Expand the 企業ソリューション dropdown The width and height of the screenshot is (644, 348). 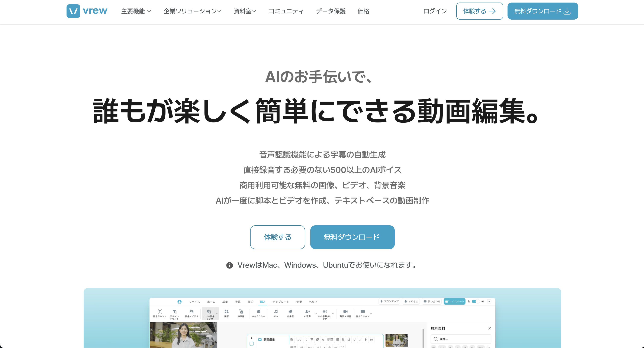point(192,11)
